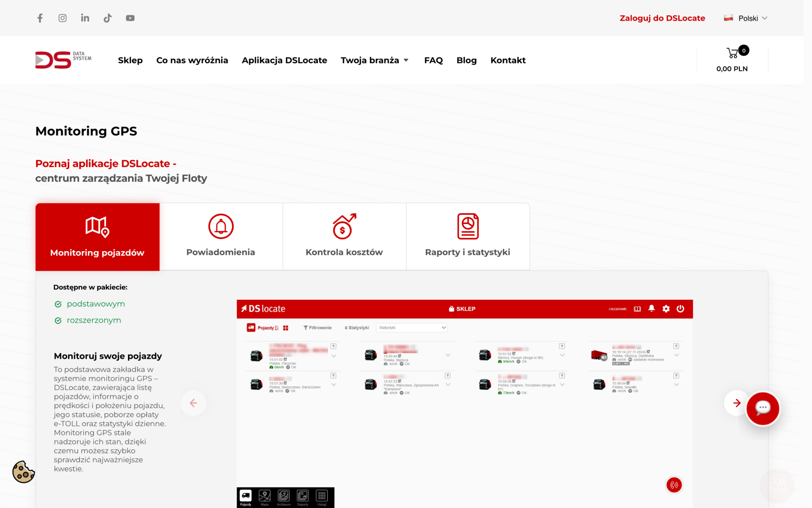
Task: Click map pin on Polska, Obrzycko row
Action: click(333, 346)
